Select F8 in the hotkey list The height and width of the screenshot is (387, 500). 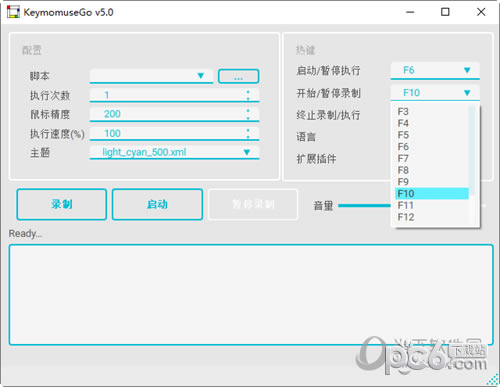[x=432, y=170]
